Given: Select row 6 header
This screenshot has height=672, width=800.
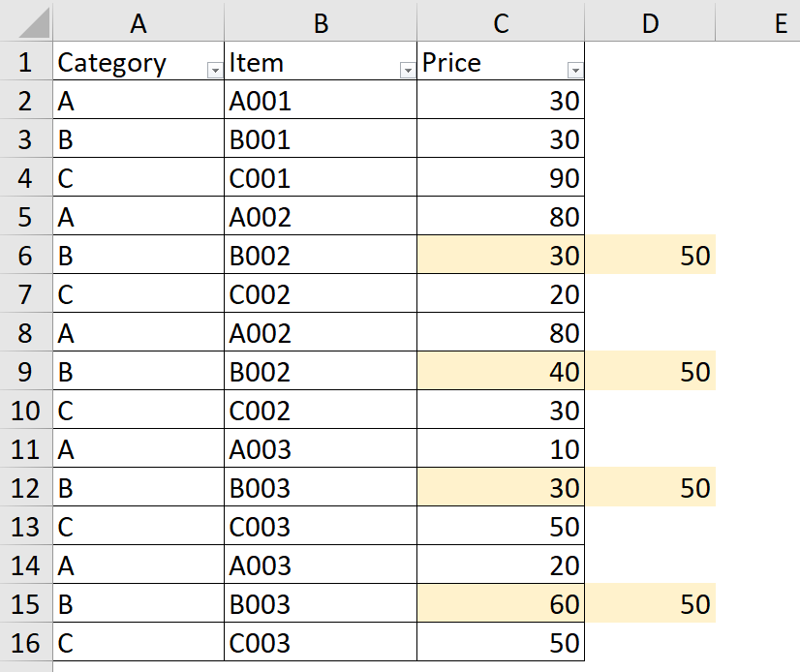Looking at the screenshot, I should pyautogui.click(x=25, y=256).
